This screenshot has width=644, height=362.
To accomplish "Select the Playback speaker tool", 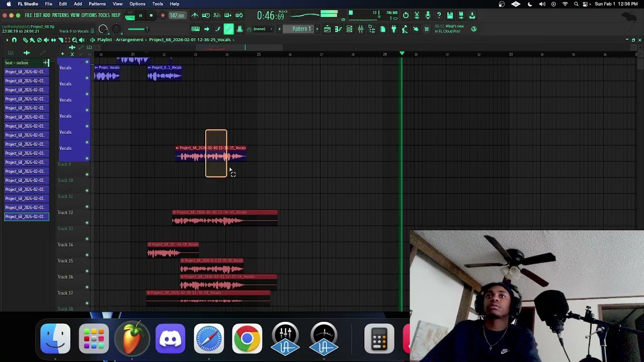I will [82, 40].
